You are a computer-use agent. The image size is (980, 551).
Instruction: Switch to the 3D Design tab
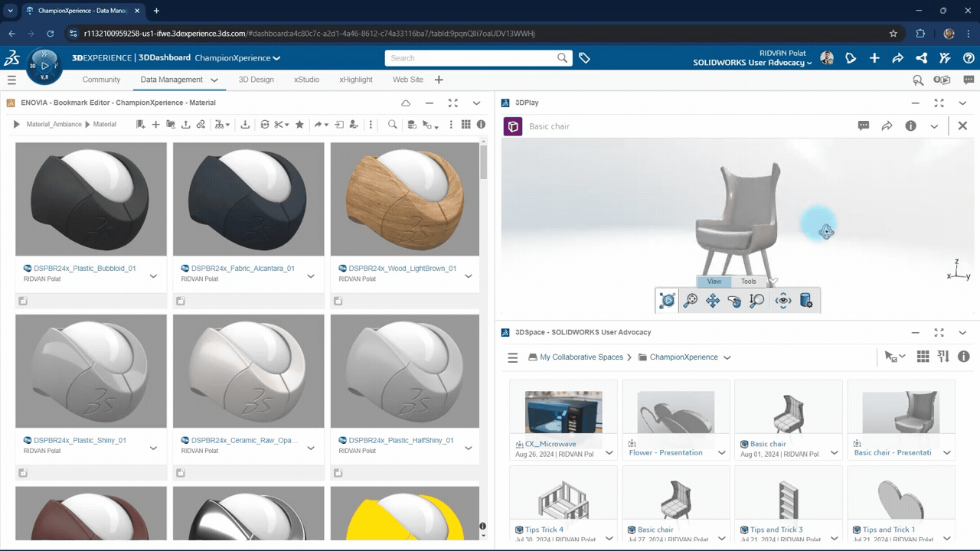256,80
